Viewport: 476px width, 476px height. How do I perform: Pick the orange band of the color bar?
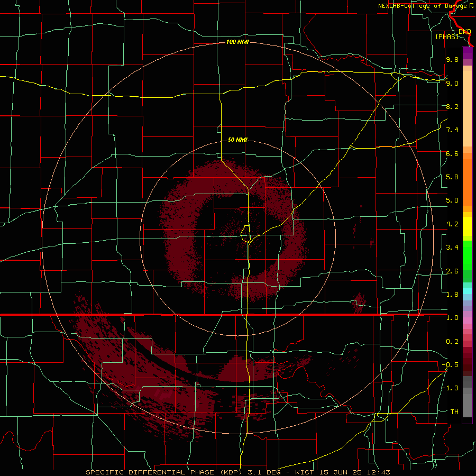tap(467, 182)
